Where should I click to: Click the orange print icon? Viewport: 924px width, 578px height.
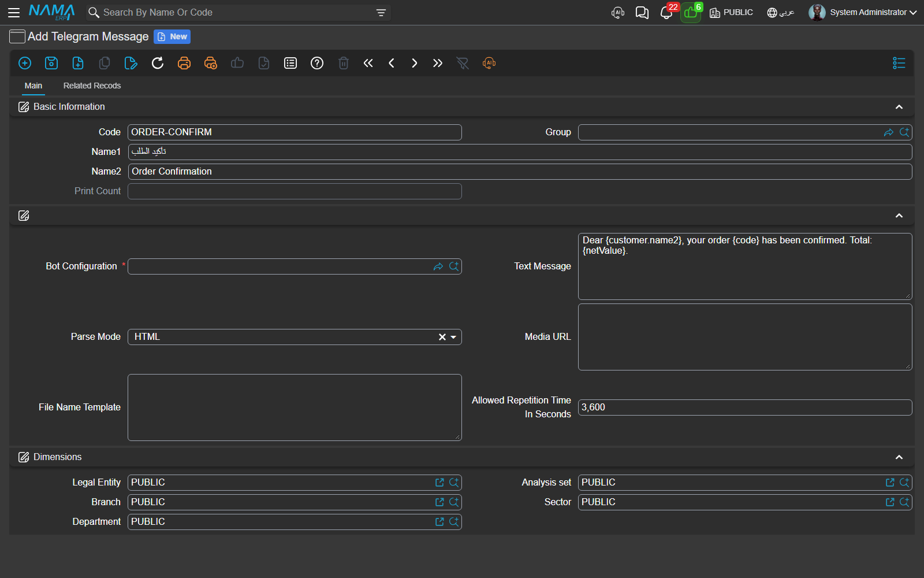(x=184, y=63)
